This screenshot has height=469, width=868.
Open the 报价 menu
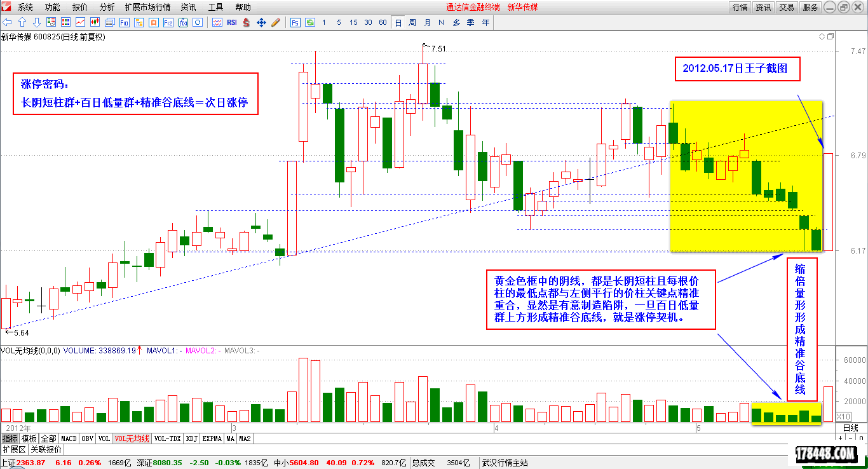pos(80,7)
